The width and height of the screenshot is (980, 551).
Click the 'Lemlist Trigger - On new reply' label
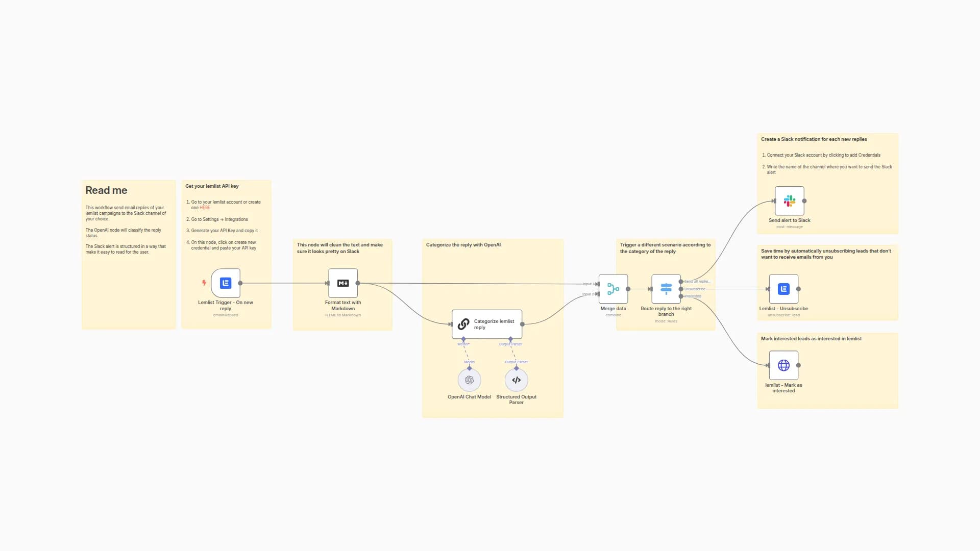coord(226,306)
